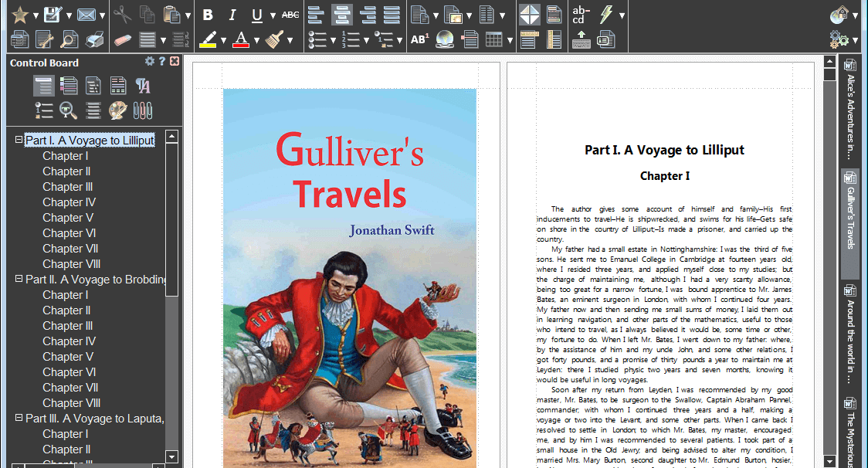Justify text alignment
Viewport: 868px width, 468px height.
[x=392, y=15]
